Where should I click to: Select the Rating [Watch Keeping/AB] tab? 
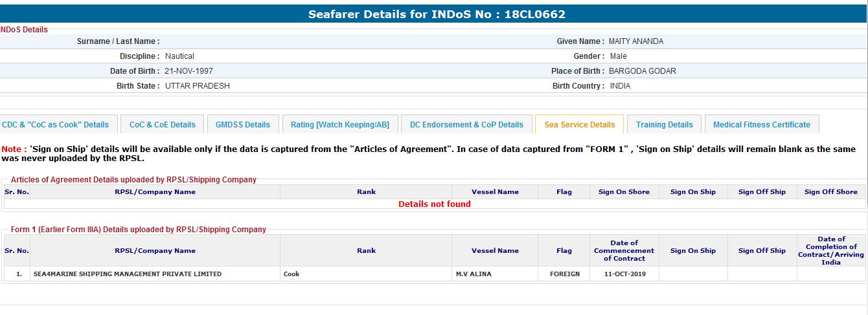point(340,125)
